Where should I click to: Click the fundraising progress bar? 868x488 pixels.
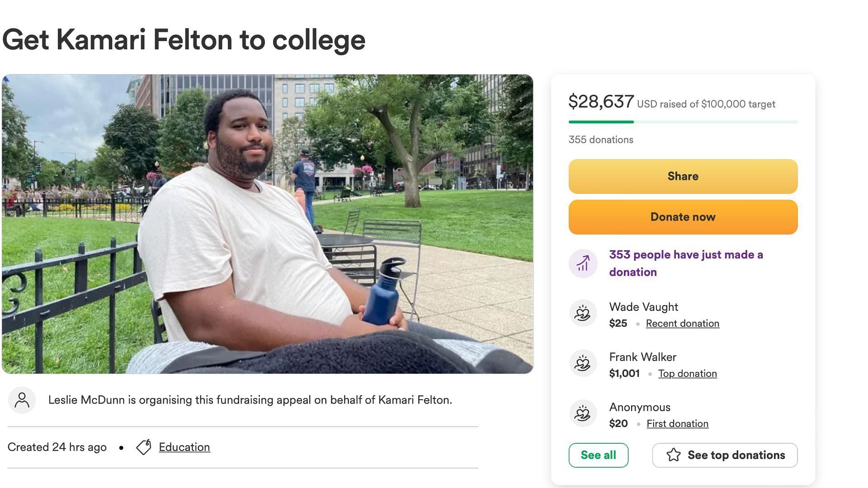pyautogui.click(x=683, y=122)
